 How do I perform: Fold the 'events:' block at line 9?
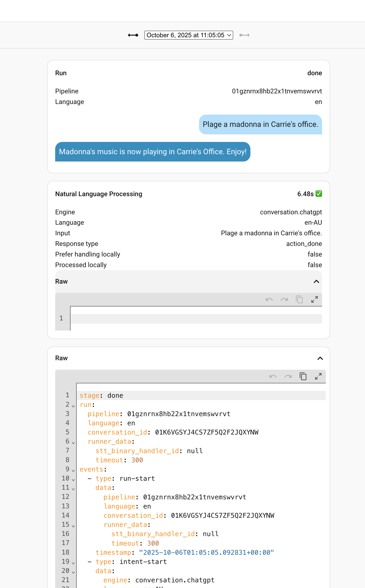(x=73, y=470)
